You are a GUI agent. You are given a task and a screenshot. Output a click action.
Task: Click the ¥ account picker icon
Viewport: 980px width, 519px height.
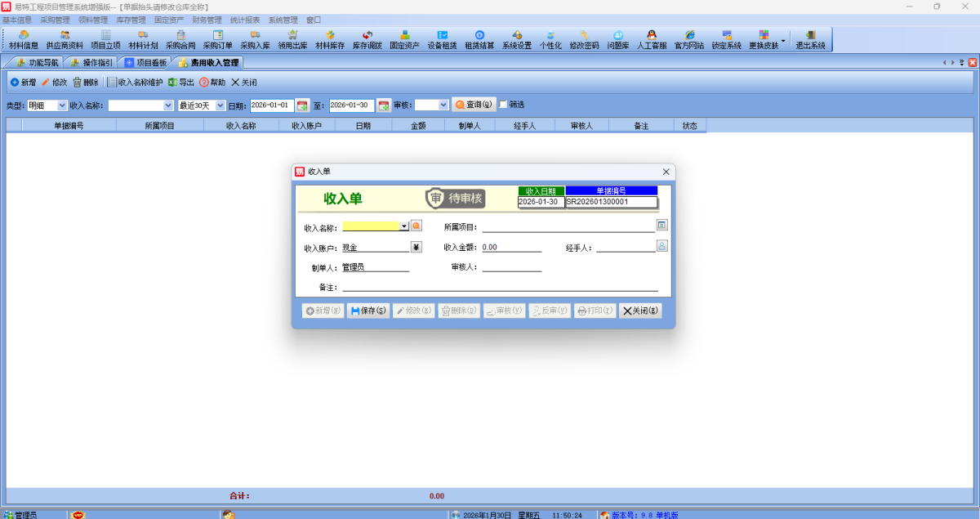click(416, 247)
